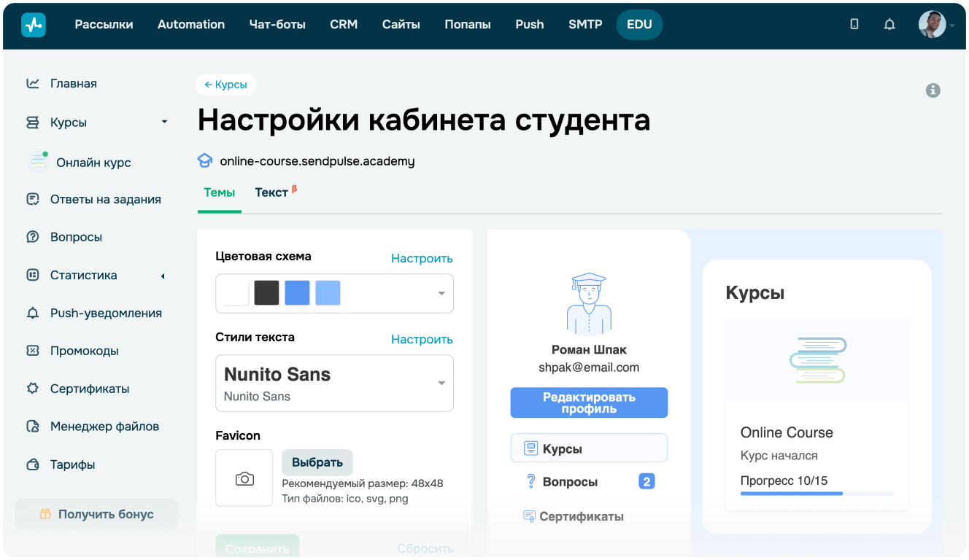Click the Редактировать профиль button
969x560 pixels.
tap(589, 402)
